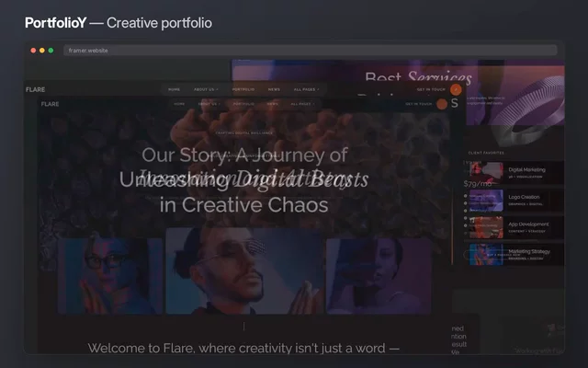Click the 'PortfolioY — Creative portfolio' title
Viewport: 588px width, 368px height.
click(119, 23)
